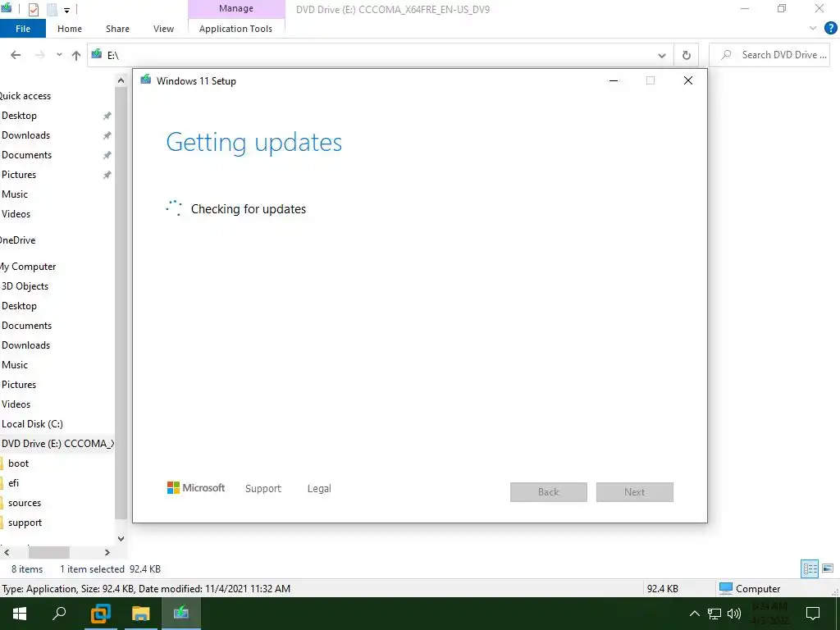Go up one folder level arrow

(76, 55)
